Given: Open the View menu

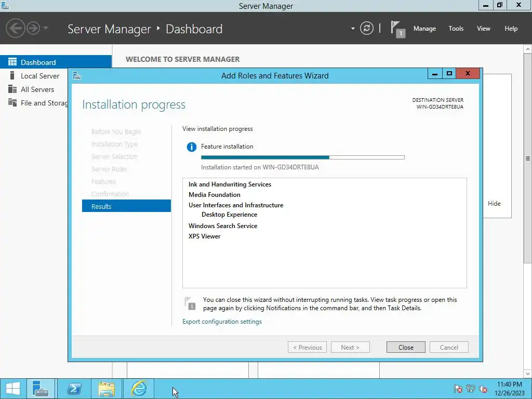Looking at the screenshot, I should coord(483,29).
